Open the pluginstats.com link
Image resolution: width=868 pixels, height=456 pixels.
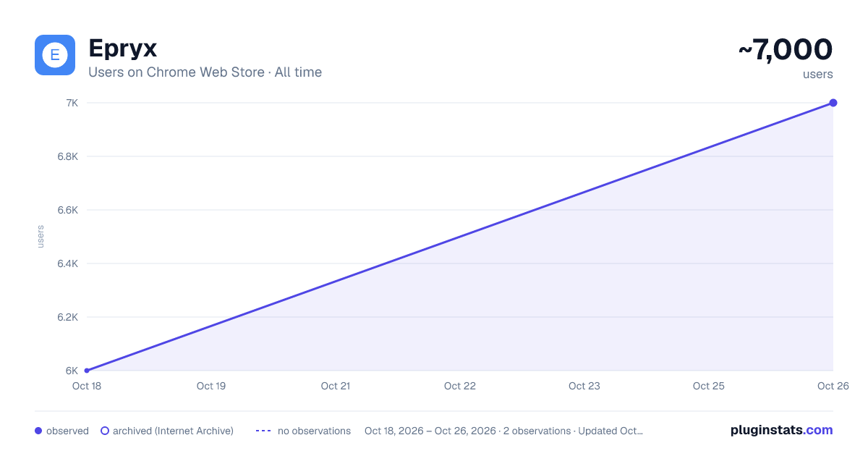pyautogui.click(x=781, y=430)
